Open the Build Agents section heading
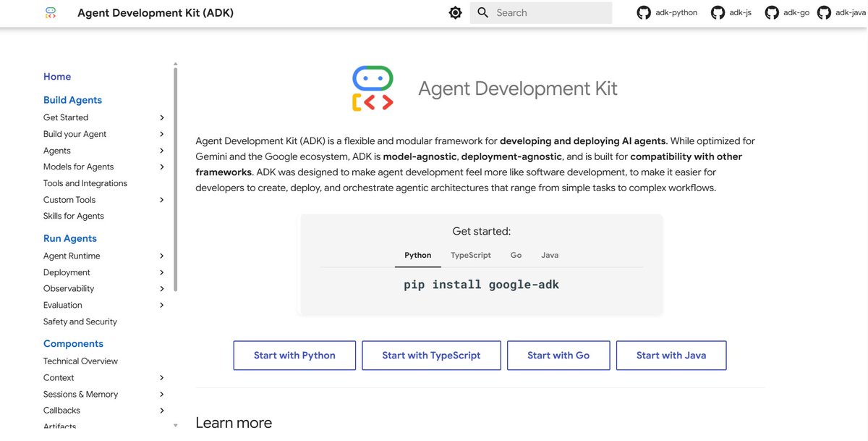 click(72, 100)
